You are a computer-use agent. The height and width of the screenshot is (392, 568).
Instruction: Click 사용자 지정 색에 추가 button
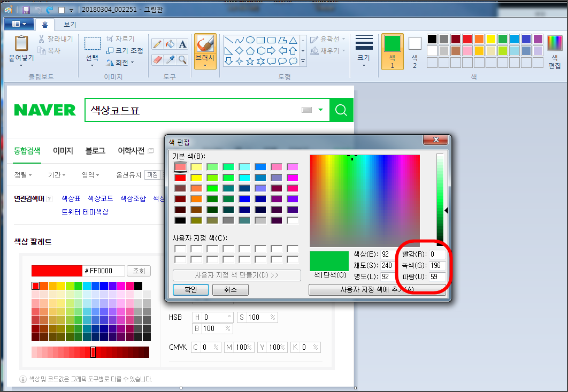pos(377,289)
